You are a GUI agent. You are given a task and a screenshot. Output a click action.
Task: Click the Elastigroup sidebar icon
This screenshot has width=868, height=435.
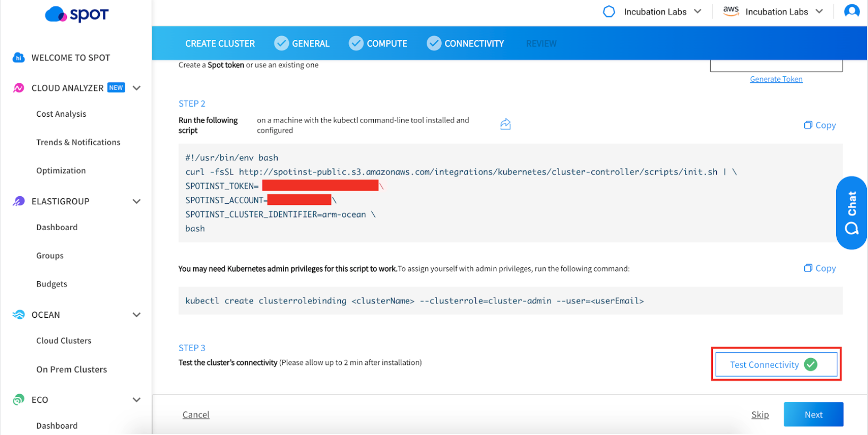(19, 202)
